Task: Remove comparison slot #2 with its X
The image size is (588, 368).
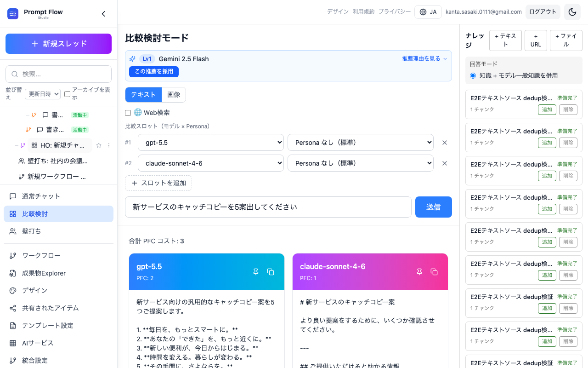Action: (x=445, y=163)
